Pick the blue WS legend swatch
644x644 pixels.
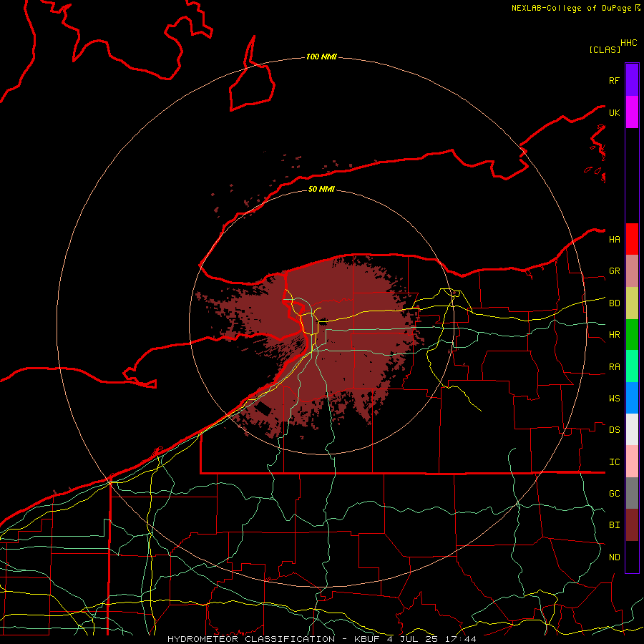pyautogui.click(x=632, y=398)
